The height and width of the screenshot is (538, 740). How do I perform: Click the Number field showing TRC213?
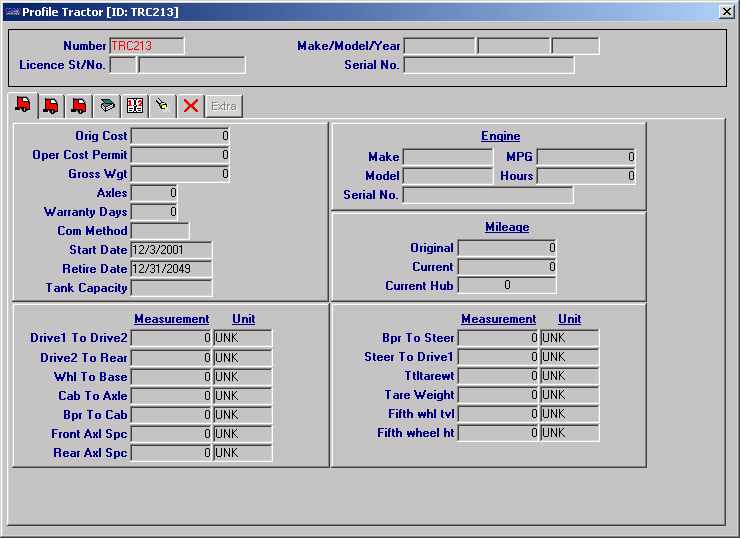coord(147,46)
